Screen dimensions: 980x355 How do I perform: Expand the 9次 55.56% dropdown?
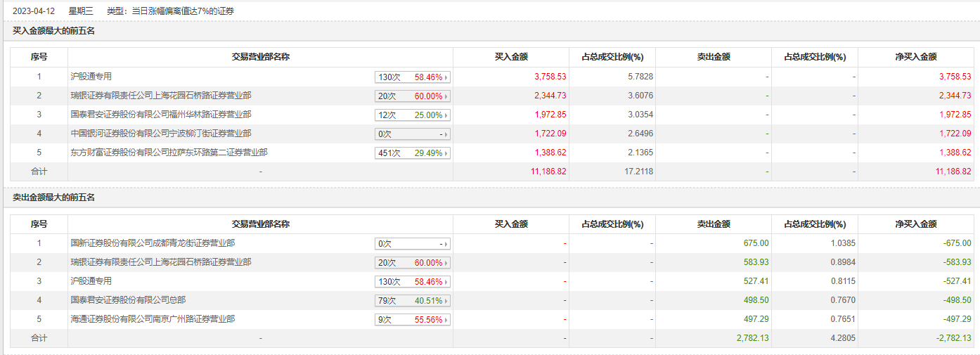click(x=413, y=320)
